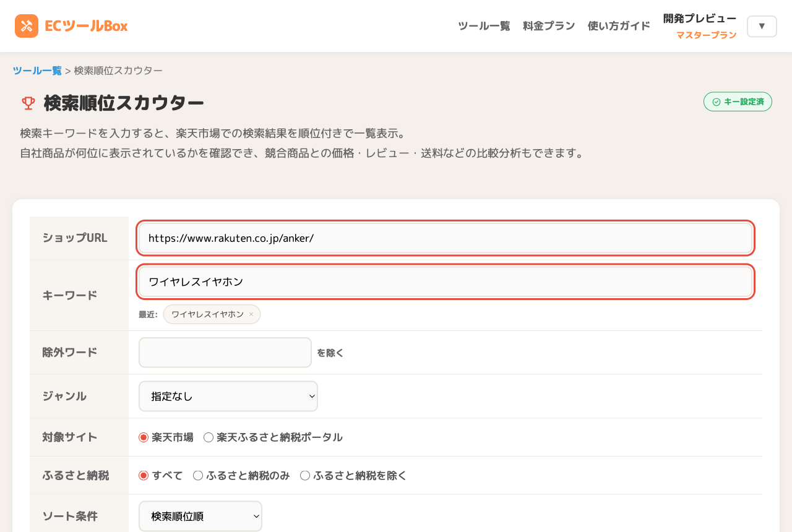Open the ジャンル dropdown
This screenshot has height=532, width=792.
[228, 396]
